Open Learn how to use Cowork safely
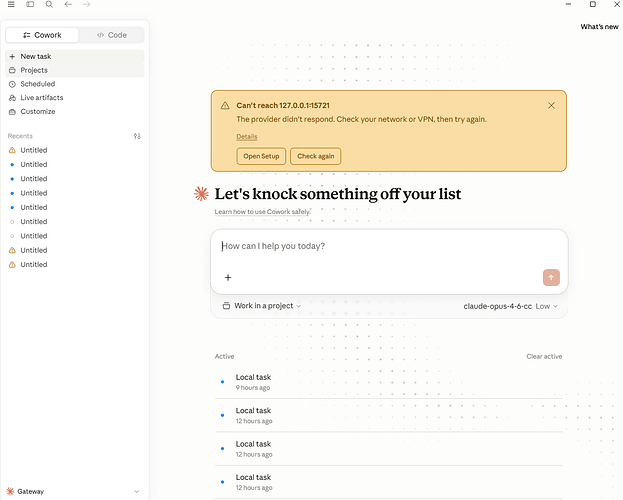The image size is (623, 500). tap(263, 212)
